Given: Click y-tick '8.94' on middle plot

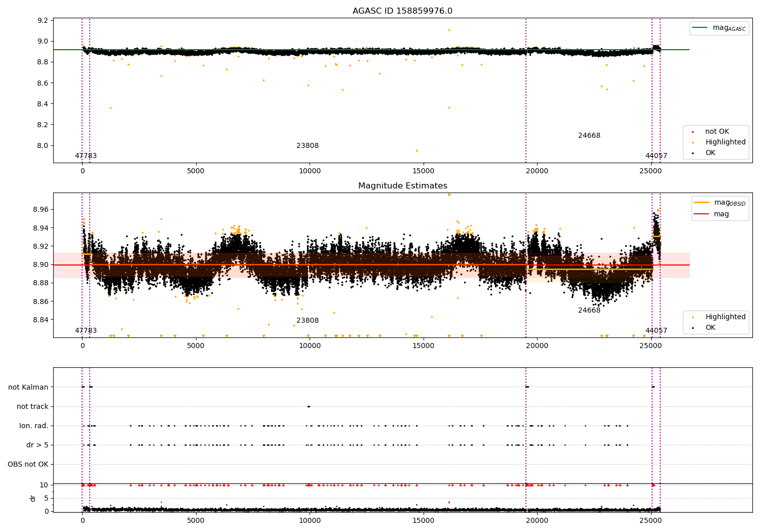Looking at the screenshot, I should pos(42,228).
